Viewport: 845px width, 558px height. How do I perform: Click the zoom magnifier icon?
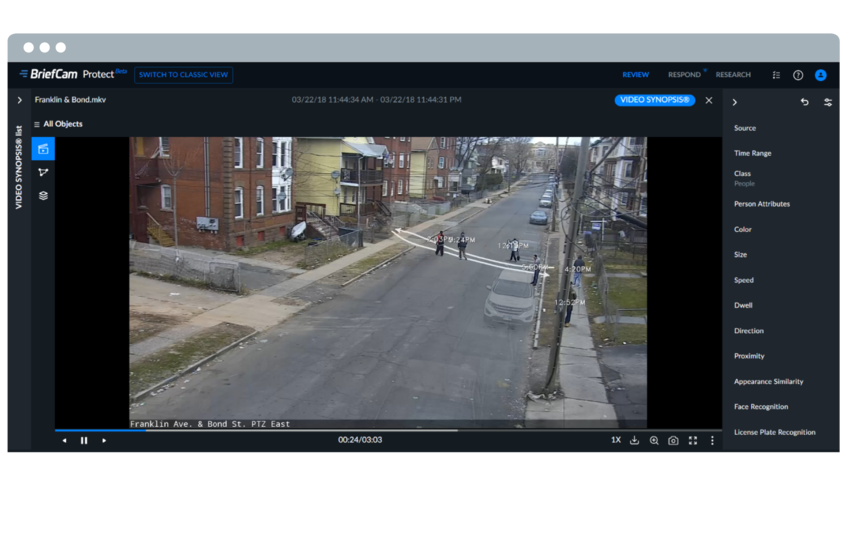(654, 440)
